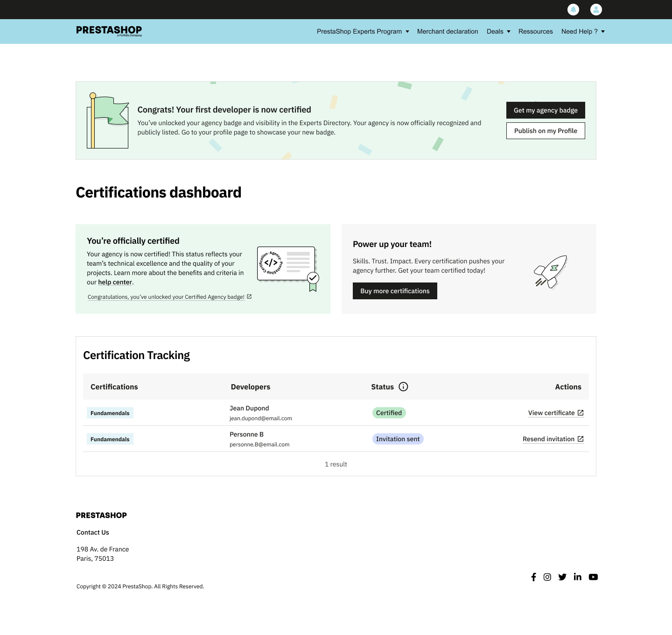Viewport: 672px width, 635px height.
Task: Open the YouTube footer icon
Action: 593,577
